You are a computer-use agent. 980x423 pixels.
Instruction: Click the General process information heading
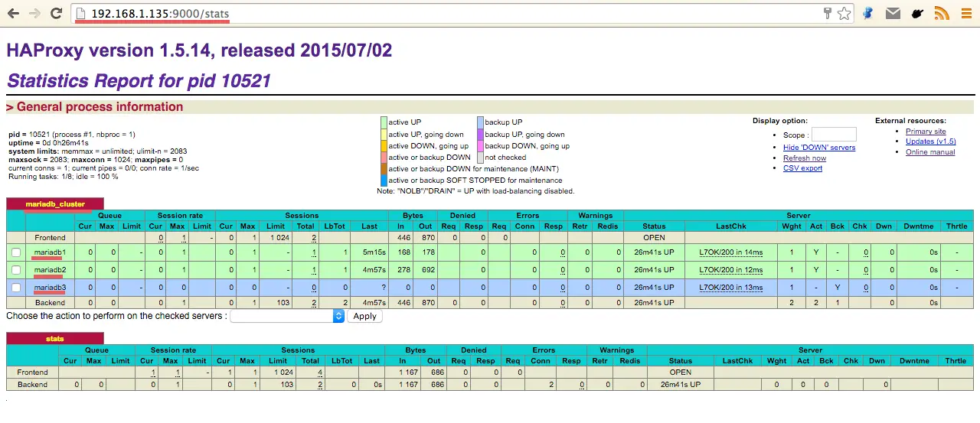100,107
